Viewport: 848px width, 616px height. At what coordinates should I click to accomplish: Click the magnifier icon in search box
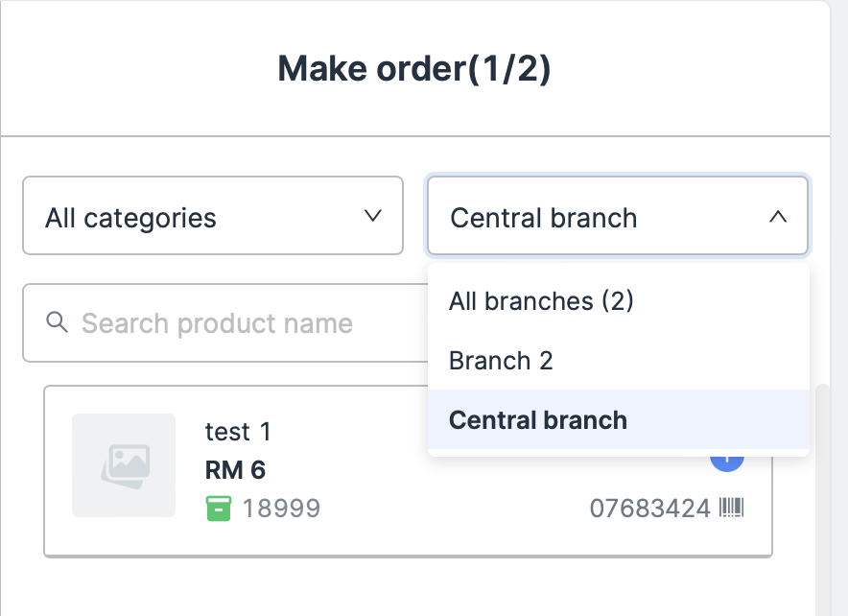click(58, 321)
